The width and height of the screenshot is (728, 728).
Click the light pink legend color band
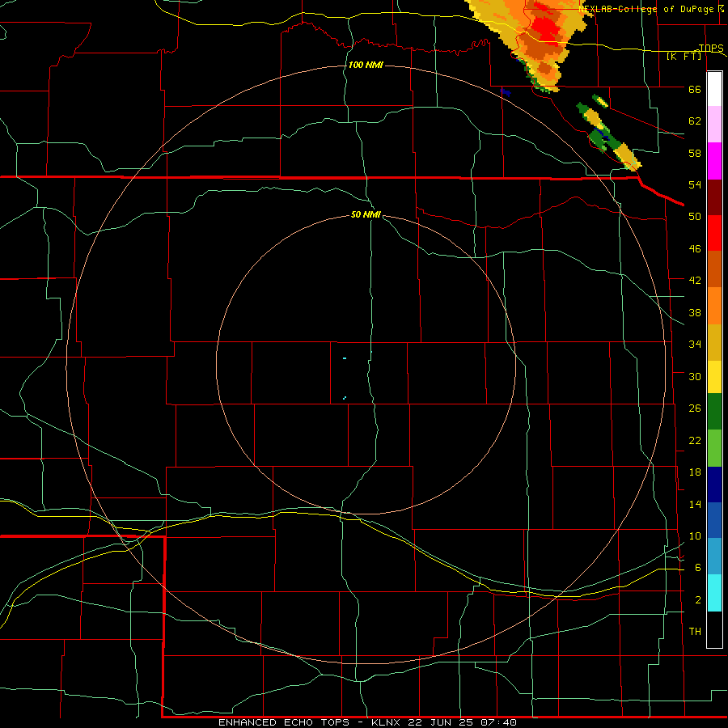point(714,124)
